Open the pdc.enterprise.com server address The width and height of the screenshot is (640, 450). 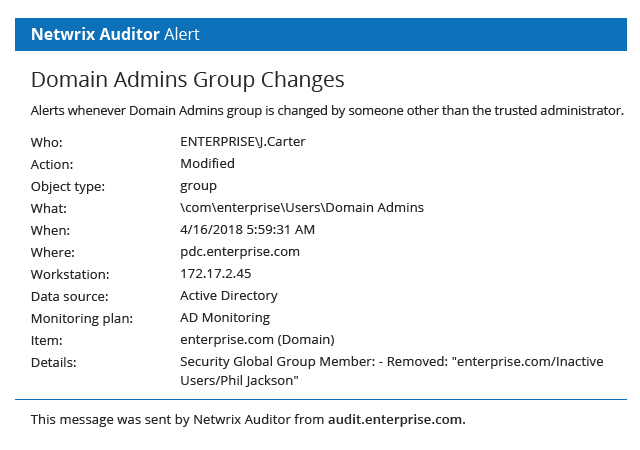point(240,251)
